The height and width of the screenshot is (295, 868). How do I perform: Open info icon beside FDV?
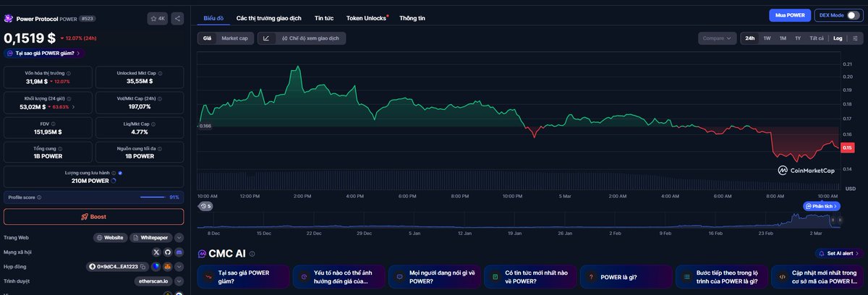click(53, 124)
